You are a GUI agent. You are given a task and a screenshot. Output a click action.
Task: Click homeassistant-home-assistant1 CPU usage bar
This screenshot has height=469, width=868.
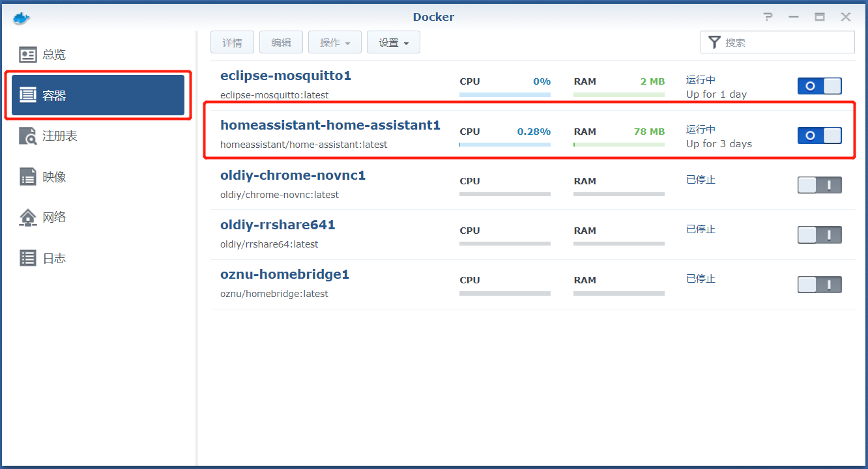(x=505, y=144)
